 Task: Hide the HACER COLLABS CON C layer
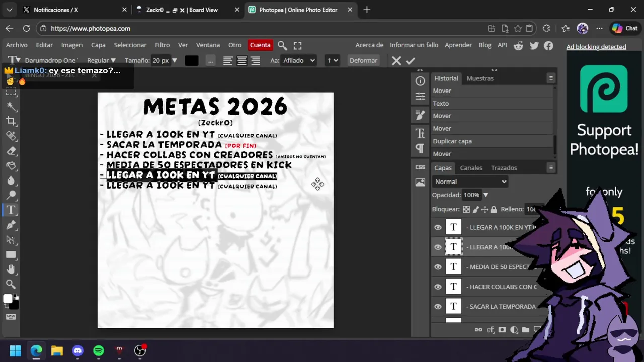coord(438,287)
